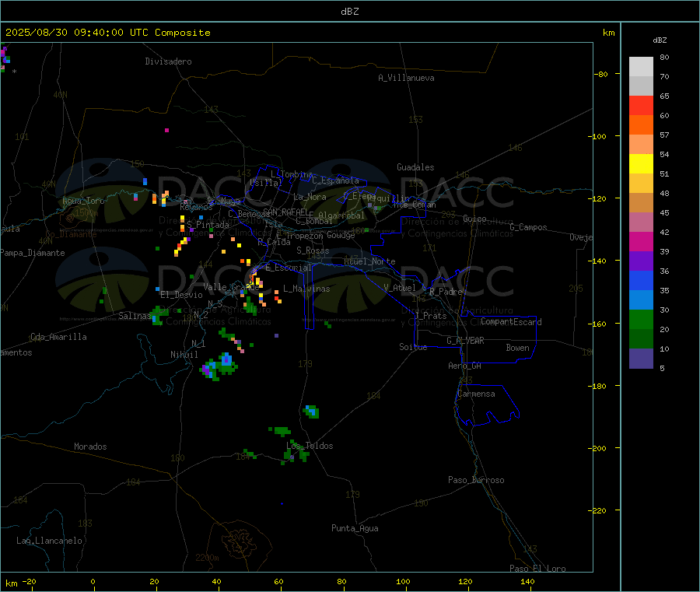Image resolution: width=700 pixels, height=592 pixels.
Task: Click the A_Villanueva map label
Action: pos(406,78)
